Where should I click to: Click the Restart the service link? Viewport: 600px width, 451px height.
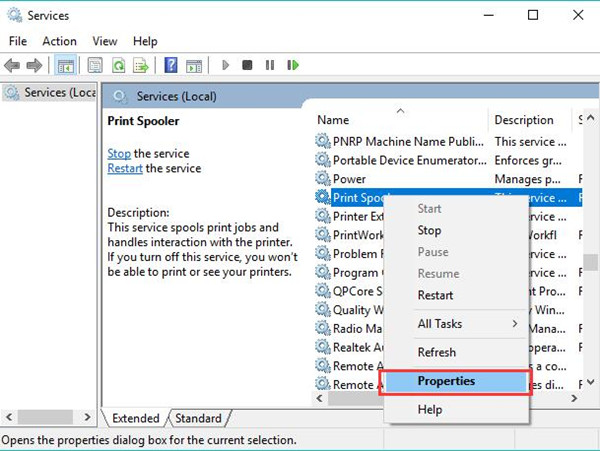(125, 168)
